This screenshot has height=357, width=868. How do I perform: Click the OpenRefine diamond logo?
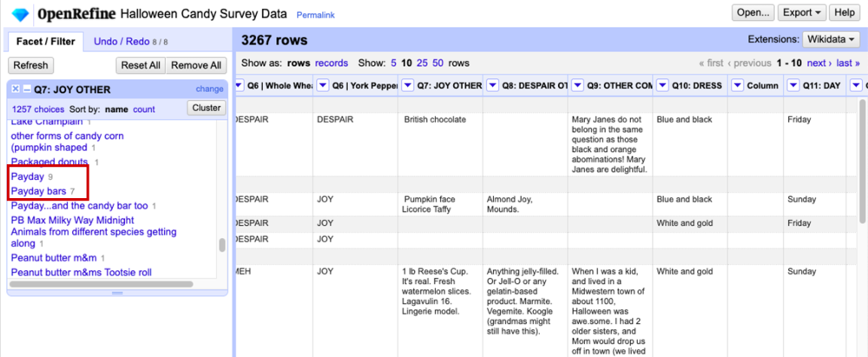click(20, 15)
